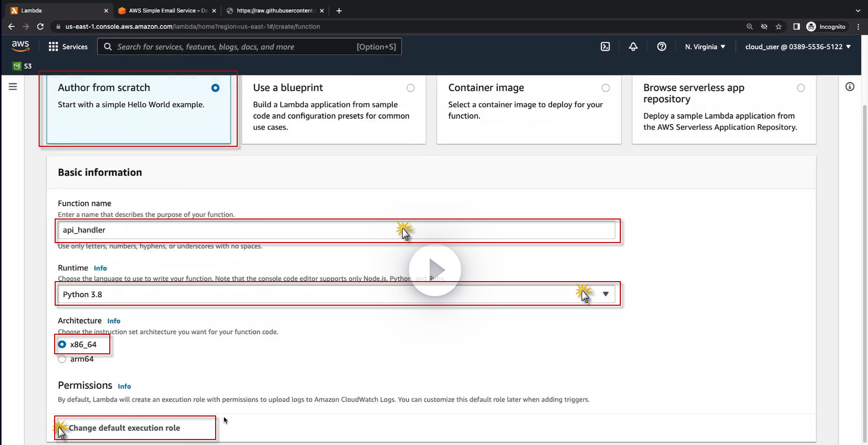This screenshot has width=868, height=445.
Task: Select the Author from scratch option
Action: coord(138,109)
